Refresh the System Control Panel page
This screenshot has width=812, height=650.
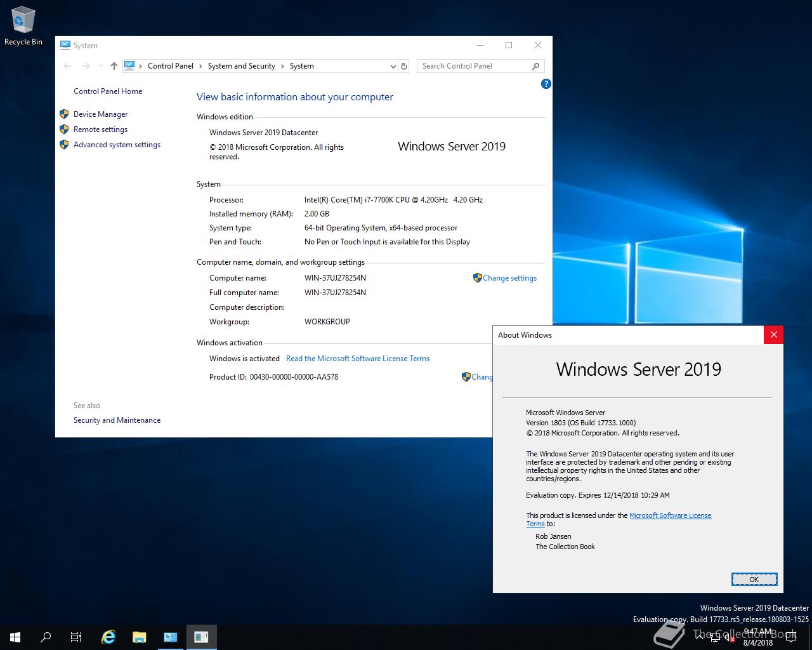tap(403, 66)
